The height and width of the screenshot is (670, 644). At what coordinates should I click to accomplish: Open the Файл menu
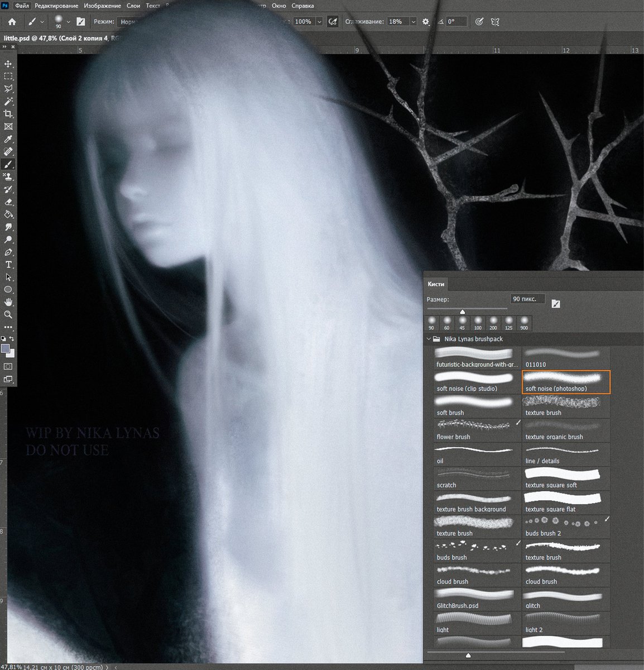22,6
